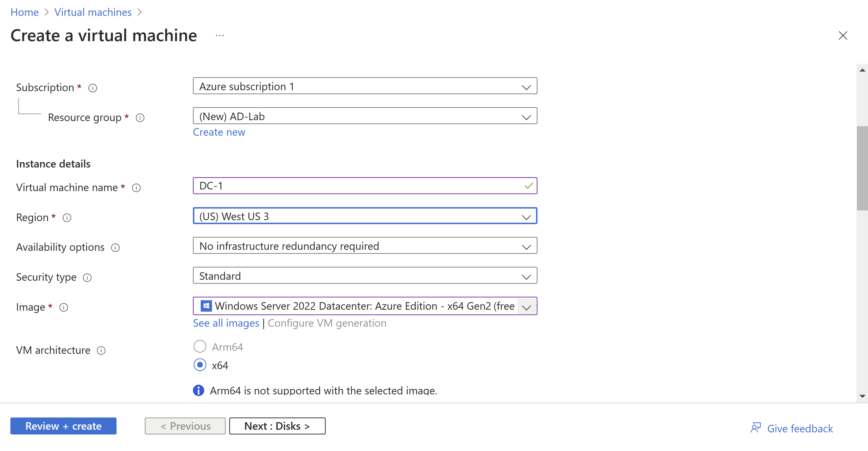
Task: Click inside the DC-1 name field
Action: click(x=337, y=186)
